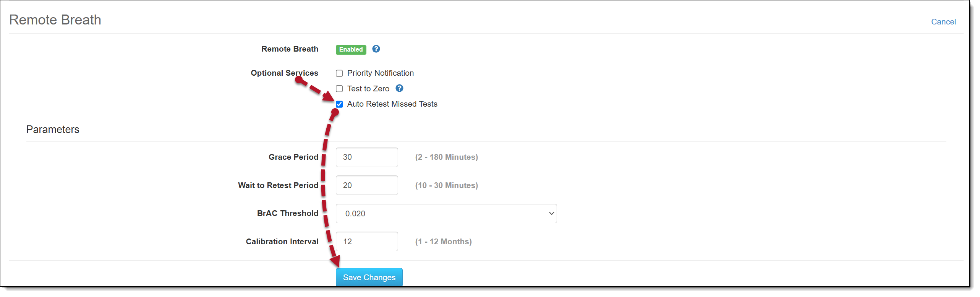Click into the Wait to Retest Period field
Screen dimensions: 980x297
(366, 185)
